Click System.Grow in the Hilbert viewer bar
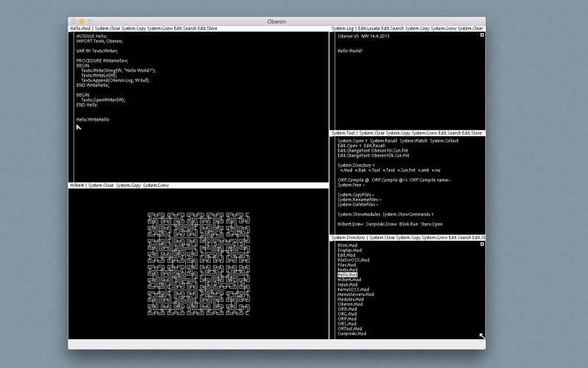The image size is (588, 368). coord(156,185)
